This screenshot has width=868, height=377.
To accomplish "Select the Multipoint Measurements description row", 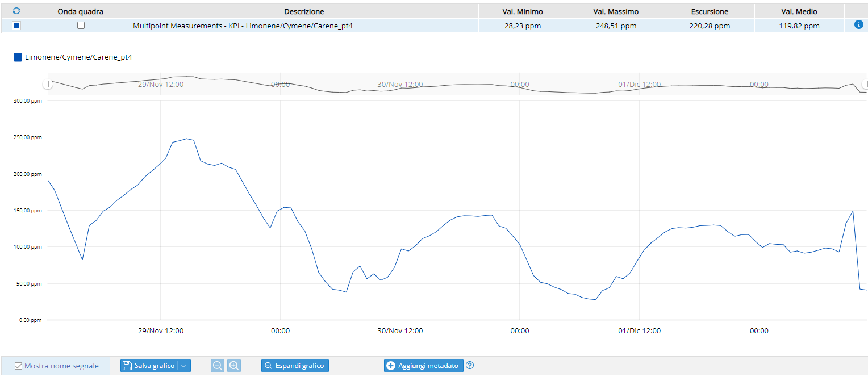I will click(243, 26).
